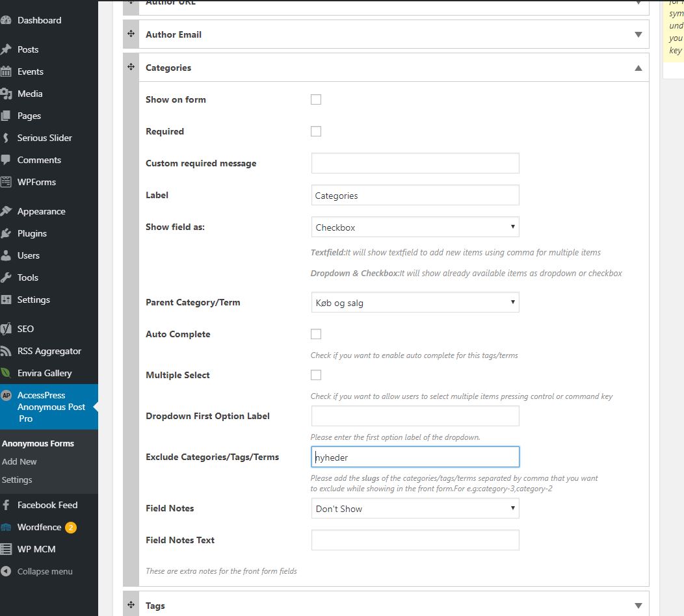Grab the Categories move handle icon

tap(131, 67)
